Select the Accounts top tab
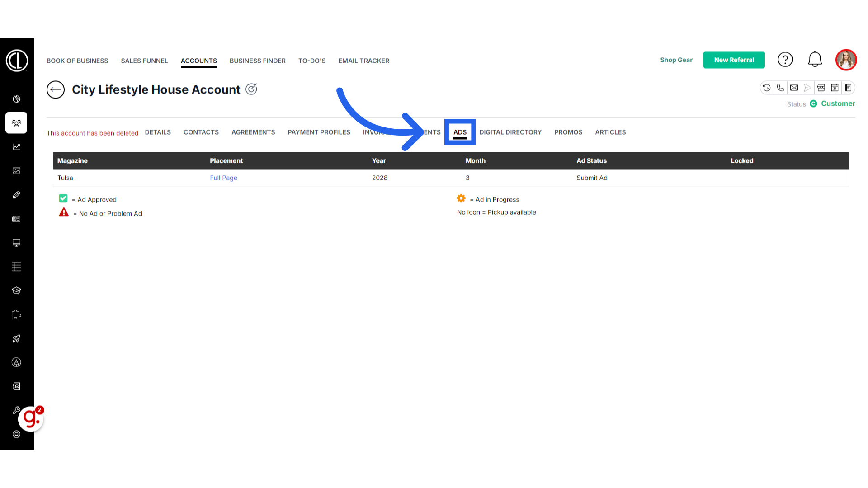The width and height of the screenshot is (868, 488). [199, 61]
